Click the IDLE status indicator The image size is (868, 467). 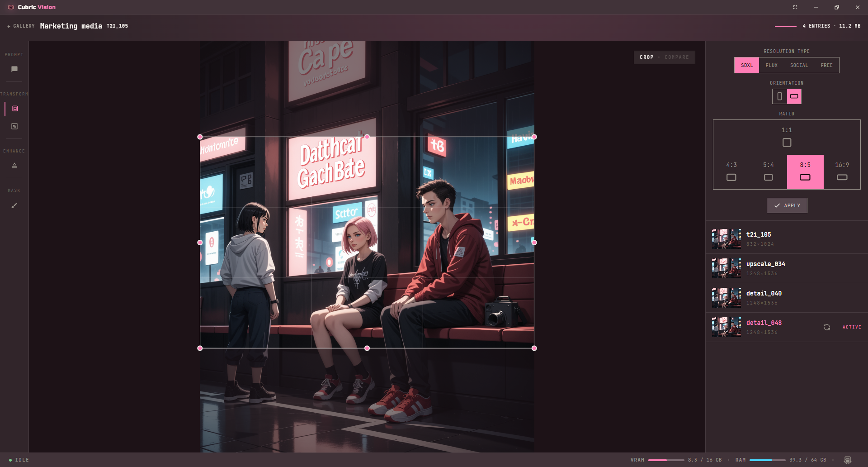[19, 460]
